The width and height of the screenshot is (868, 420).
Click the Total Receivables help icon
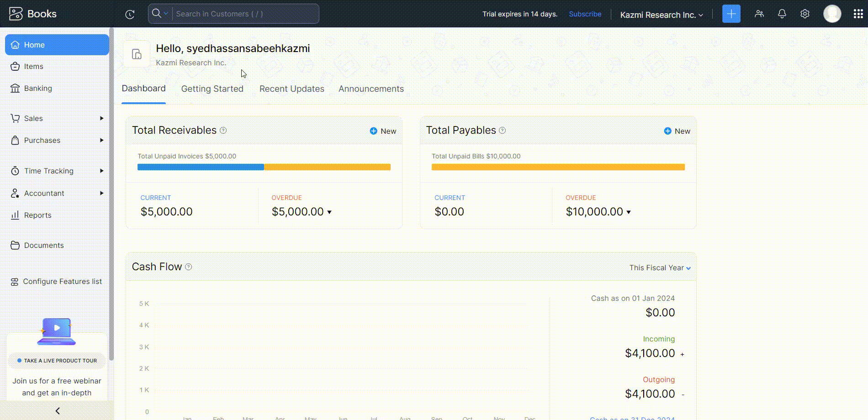click(x=223, y=130)
